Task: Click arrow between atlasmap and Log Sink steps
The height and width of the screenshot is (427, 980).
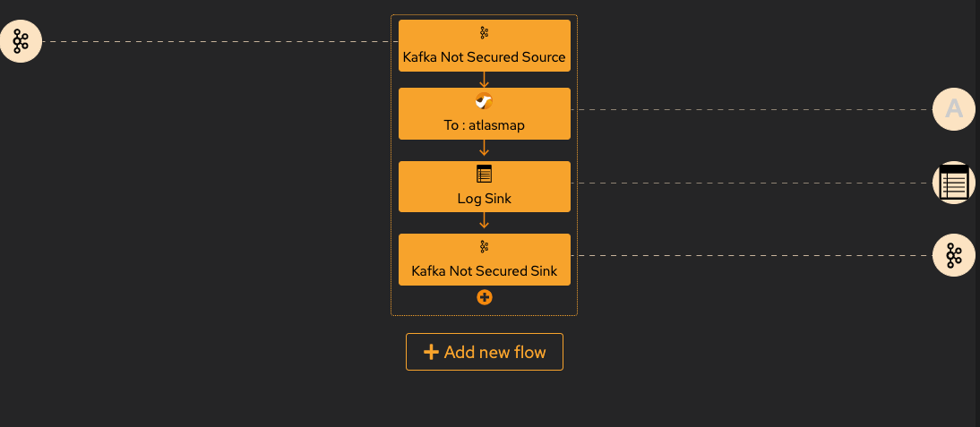Action: 484,148
